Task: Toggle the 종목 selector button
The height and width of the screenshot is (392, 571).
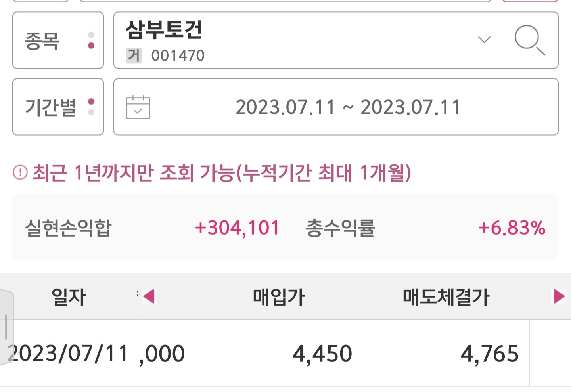Action: point(58,40)
